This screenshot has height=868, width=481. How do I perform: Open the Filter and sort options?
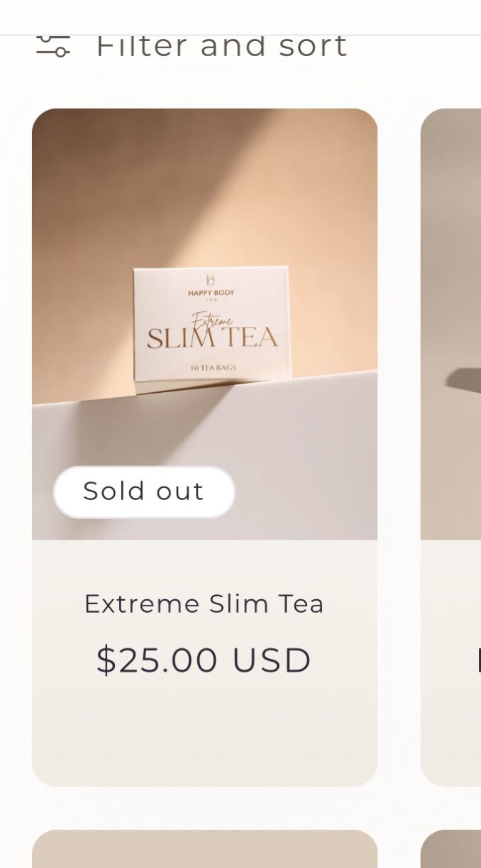coord(221,45)
